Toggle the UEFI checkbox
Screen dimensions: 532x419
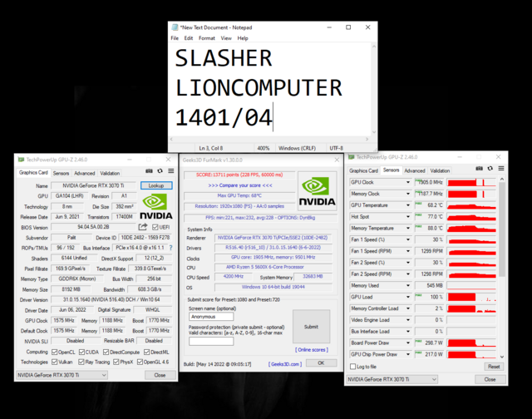[153, 226]
